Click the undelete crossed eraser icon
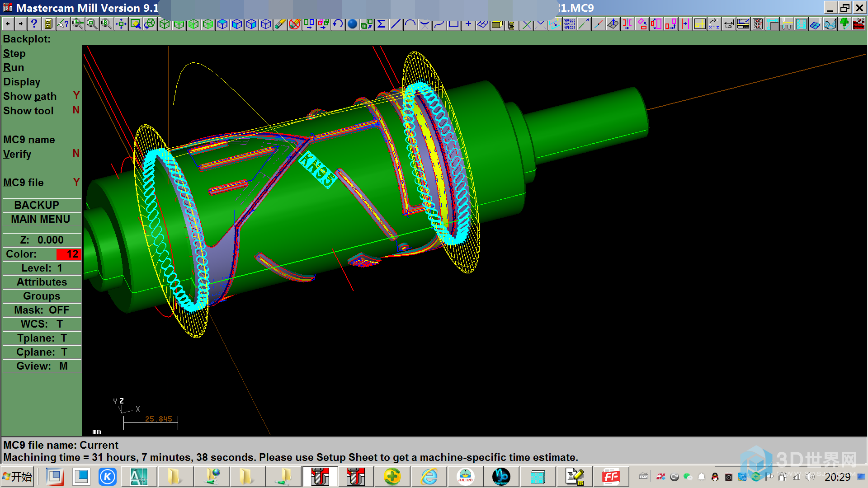Screen dimensions: 868x488 (x=294, y=24)
